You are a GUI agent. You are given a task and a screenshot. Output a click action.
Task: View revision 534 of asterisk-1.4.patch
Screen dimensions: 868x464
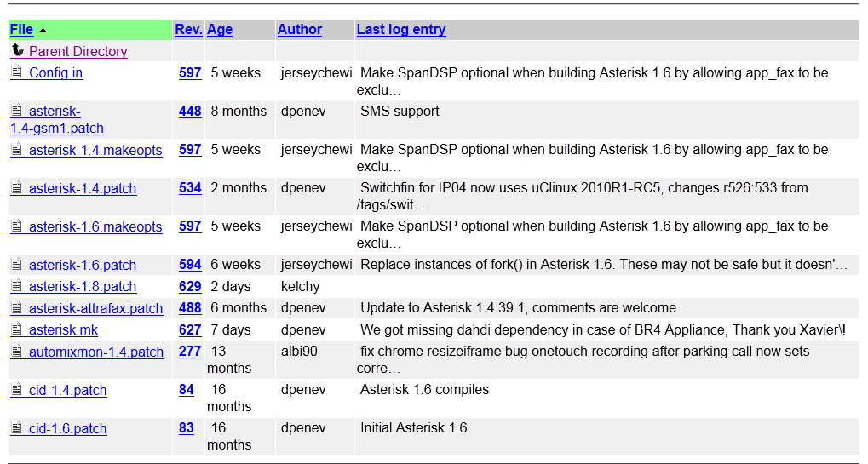(190, 188)
